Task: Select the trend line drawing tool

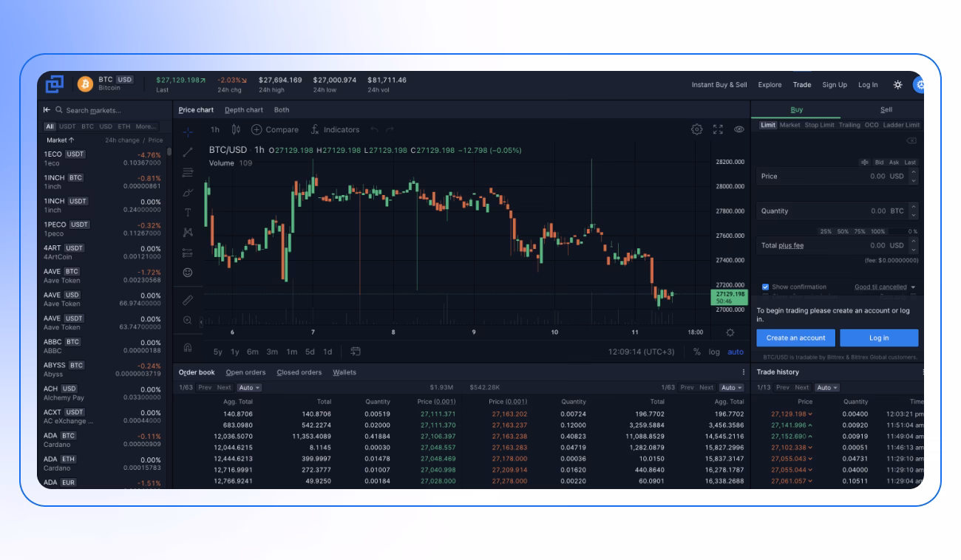Action: pyautogui.click(x=186, y=154)
